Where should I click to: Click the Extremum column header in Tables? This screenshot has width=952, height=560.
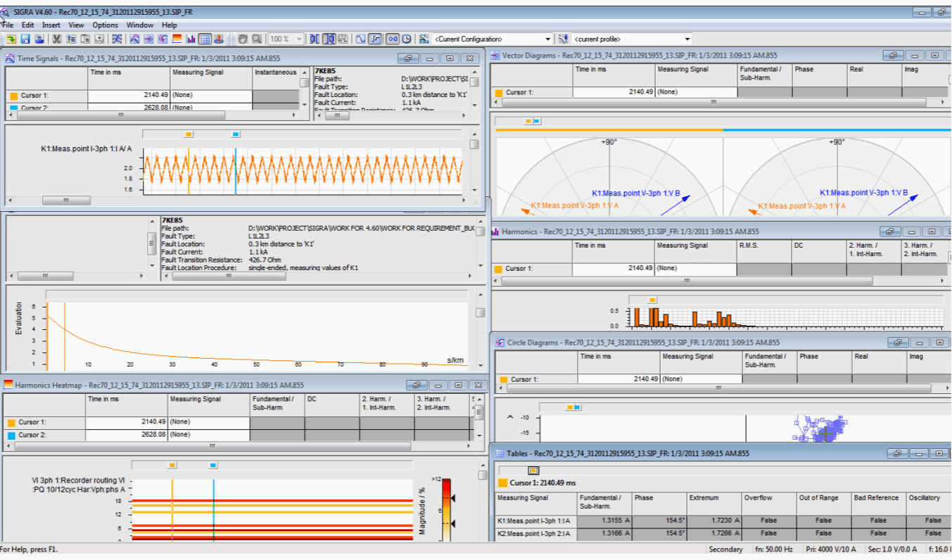coord(713,502)
